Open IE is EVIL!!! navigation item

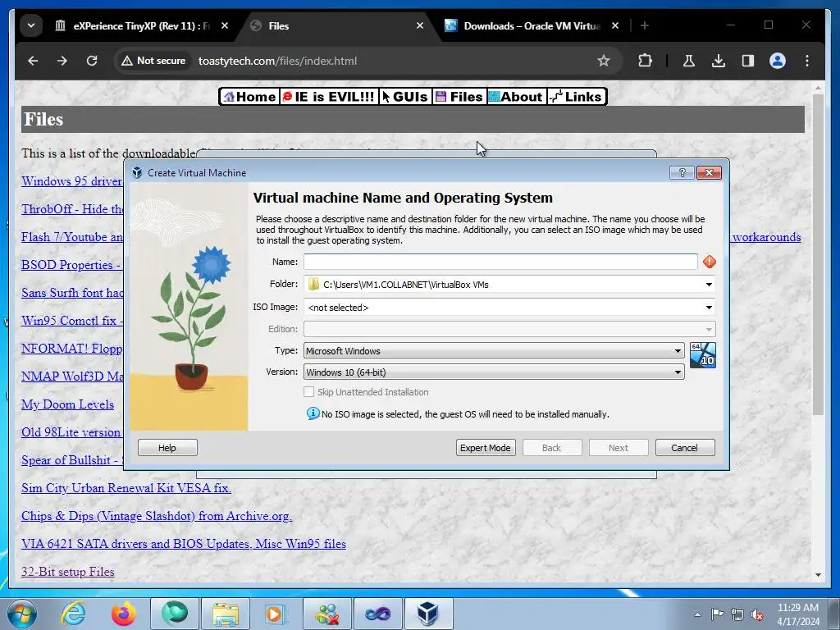(x=328, y=97)
